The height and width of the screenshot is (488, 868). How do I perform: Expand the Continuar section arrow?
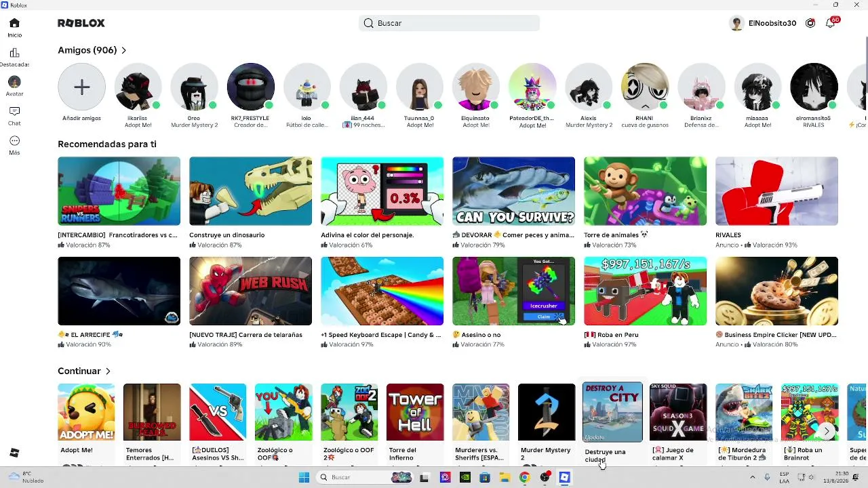click(x=108, y=371)
